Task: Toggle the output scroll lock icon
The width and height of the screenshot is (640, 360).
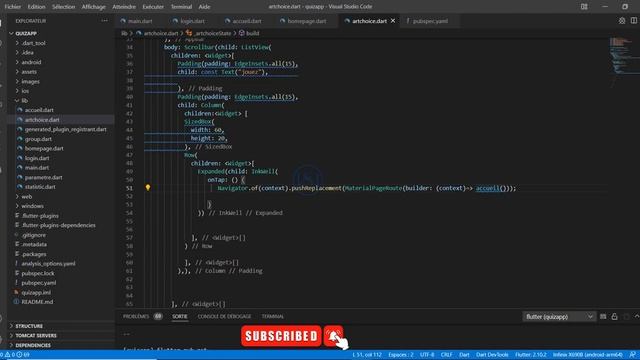Action: (x=614, y=317)
